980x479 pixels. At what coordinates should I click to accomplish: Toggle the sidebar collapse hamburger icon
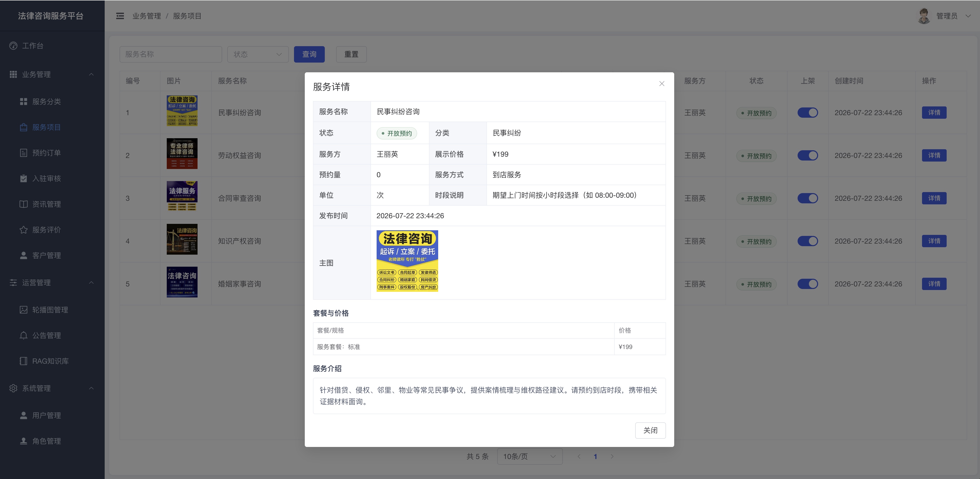click(x=120, y=16)
